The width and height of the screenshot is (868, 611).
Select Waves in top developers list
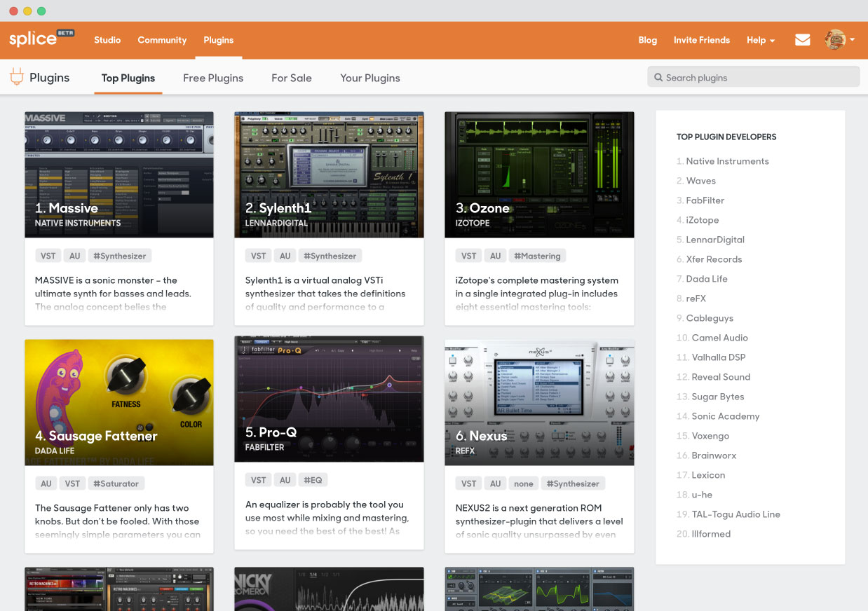(x=700, y=181)
